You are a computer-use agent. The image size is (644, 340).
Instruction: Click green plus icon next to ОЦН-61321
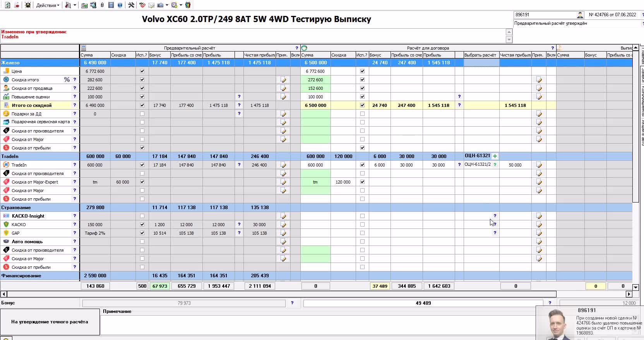(x=495, y=156)
